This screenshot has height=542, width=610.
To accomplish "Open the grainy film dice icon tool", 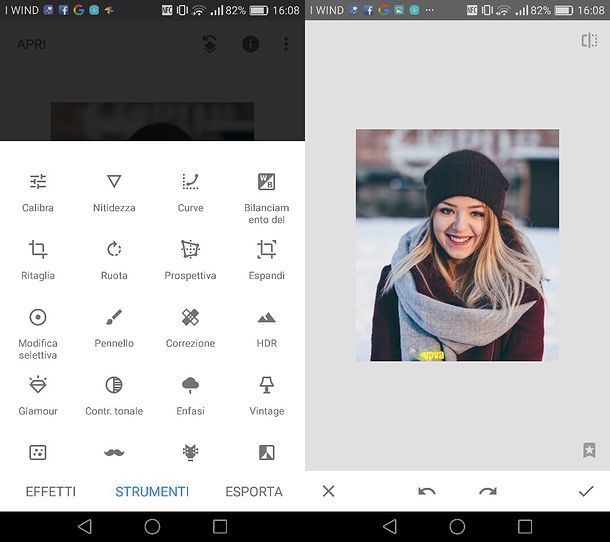I will [38, 452].
